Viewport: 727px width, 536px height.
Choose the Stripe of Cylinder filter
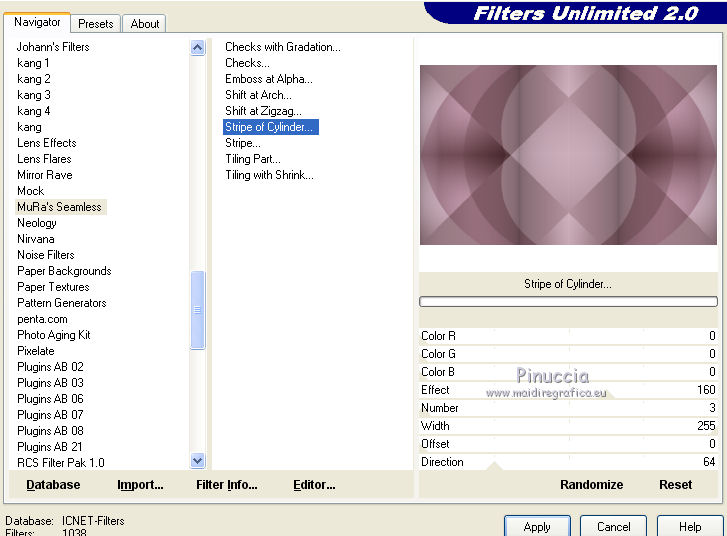[271, 127]
